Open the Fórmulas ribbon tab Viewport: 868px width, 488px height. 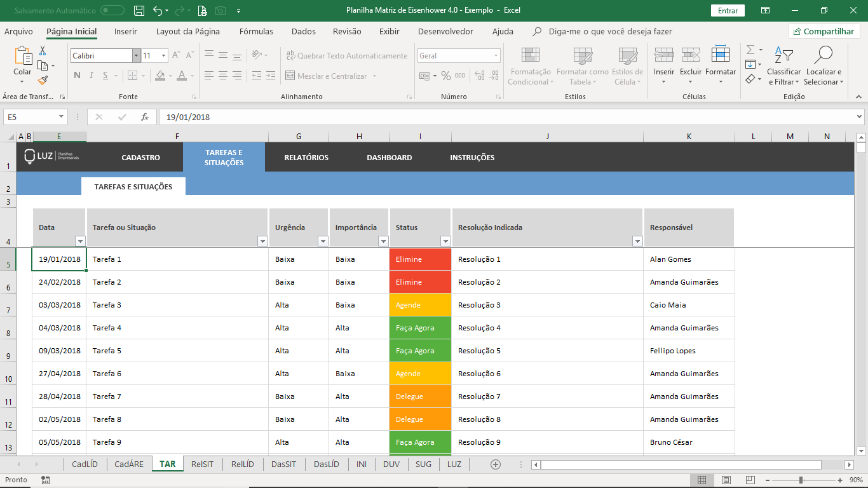tap(256, 31)
